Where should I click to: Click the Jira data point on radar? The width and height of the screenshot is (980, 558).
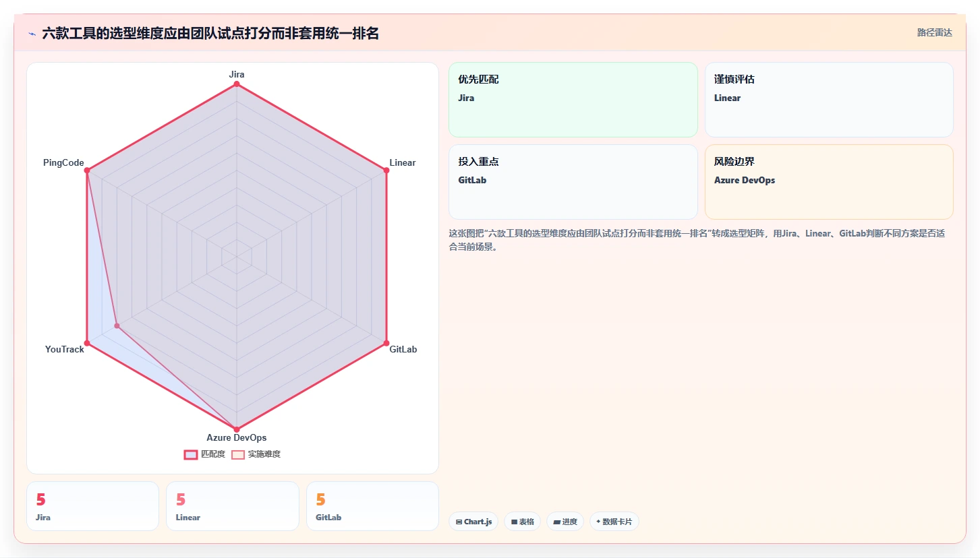click(x=237, y=84)
